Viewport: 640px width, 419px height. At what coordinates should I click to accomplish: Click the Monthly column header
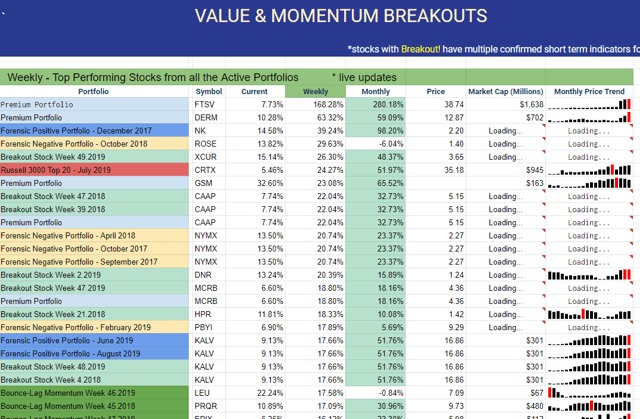pos(376,91)
